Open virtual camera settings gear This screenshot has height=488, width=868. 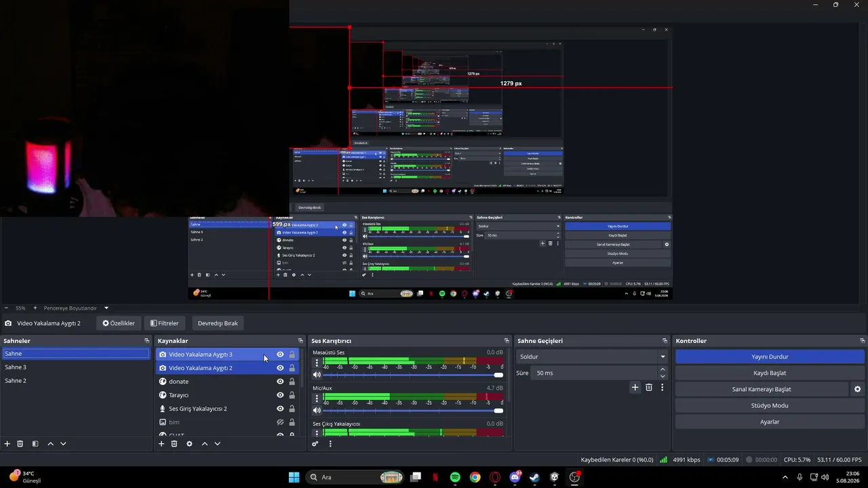click(x=857, y=389)
